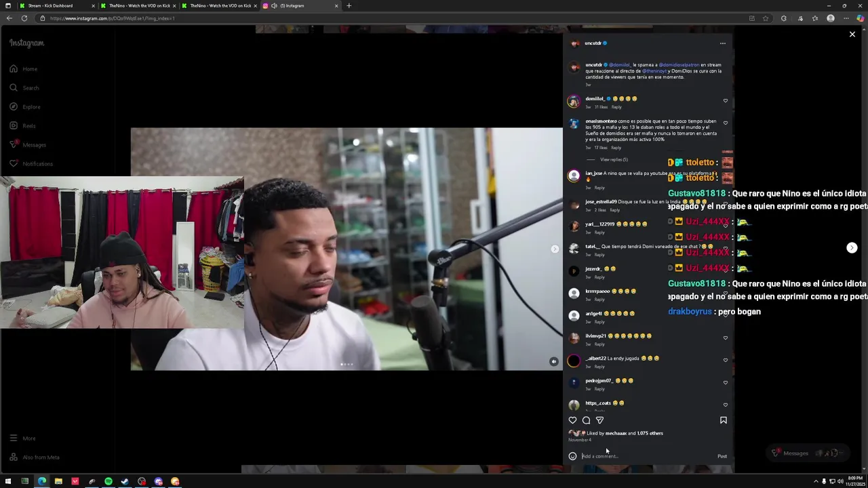The image size is (868, 488).
Task: Open volume control in system tray
Action: click(x=840, y=481)
